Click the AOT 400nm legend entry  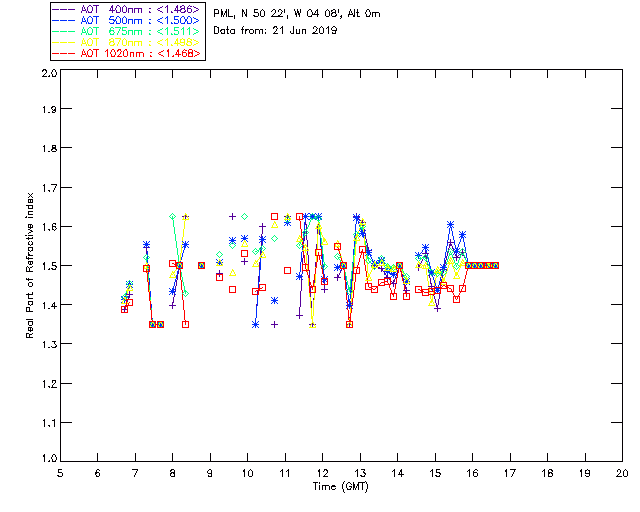127,9
